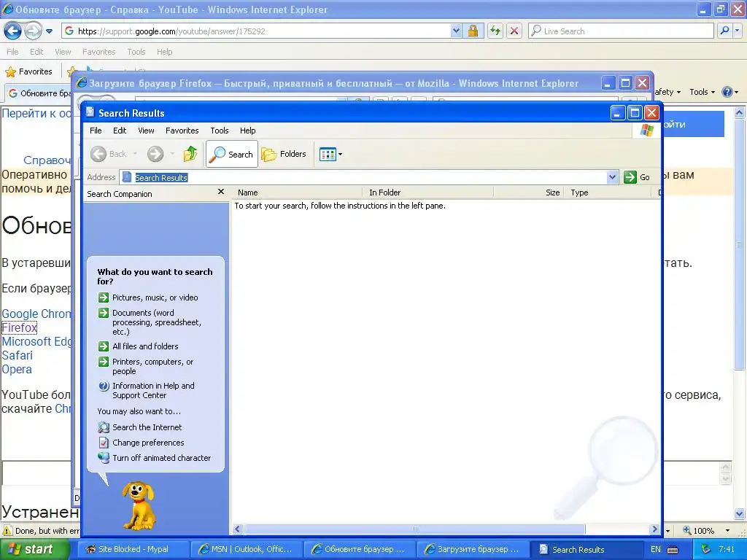Image resolution: width=747 pixels, height=560 pixels.
Task: Open Back history dropdown arrow in Search Results
Action: tap(135, 154)
